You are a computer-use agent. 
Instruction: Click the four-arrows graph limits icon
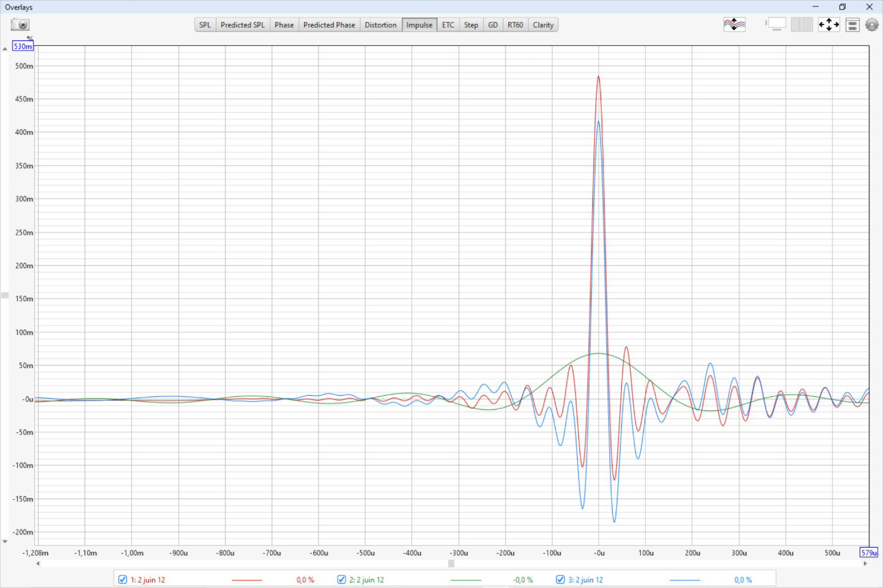tap(829, 25)
